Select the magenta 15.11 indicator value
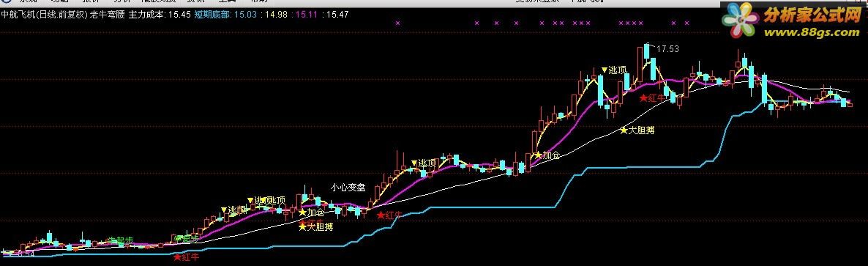868x266 pixels. click(306, 15)
